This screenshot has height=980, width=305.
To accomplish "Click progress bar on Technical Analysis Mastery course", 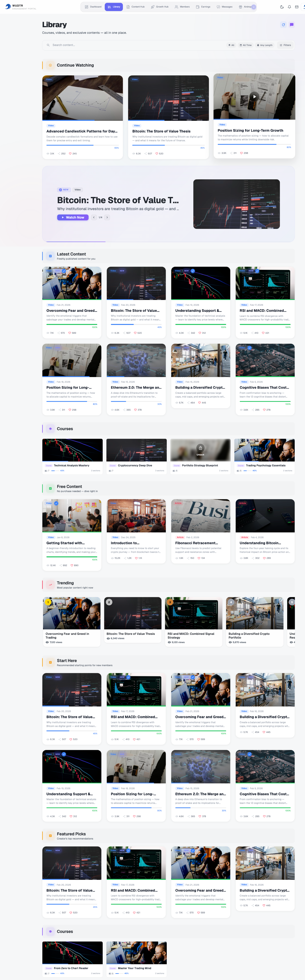I will (55, 471).
